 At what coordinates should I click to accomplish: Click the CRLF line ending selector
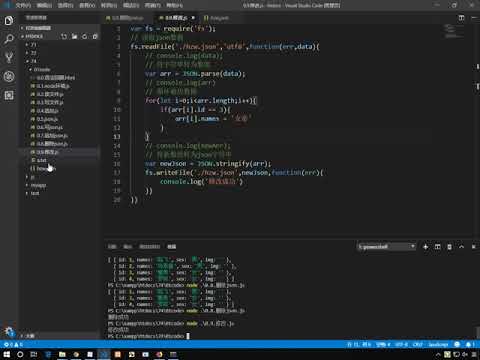[418, 344]
